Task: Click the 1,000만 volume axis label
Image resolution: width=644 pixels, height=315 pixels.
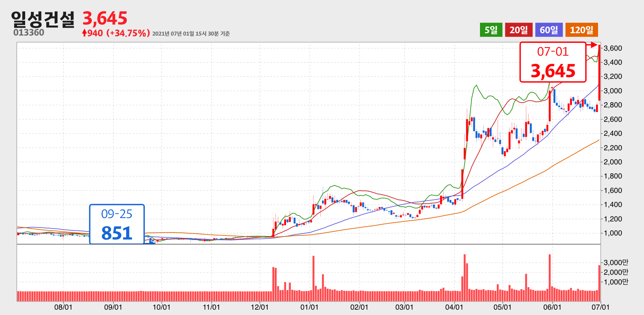Action: (x=616, y=282)
